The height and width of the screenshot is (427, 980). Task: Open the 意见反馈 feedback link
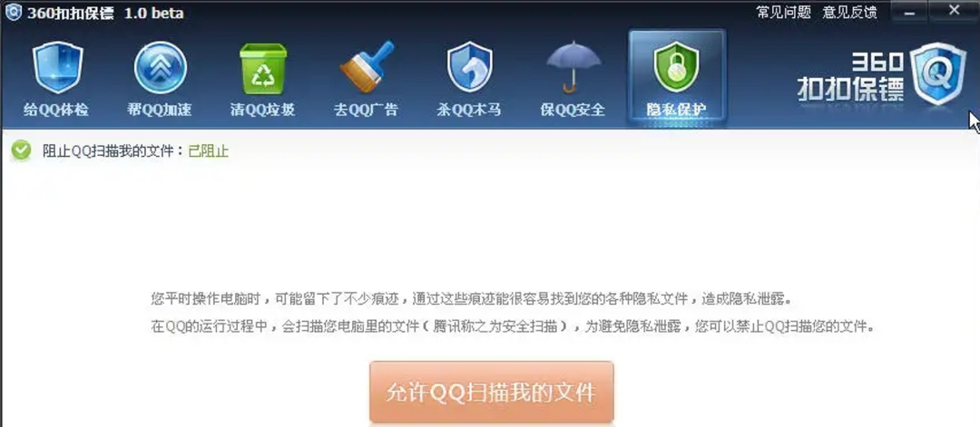tap(849, 12)
